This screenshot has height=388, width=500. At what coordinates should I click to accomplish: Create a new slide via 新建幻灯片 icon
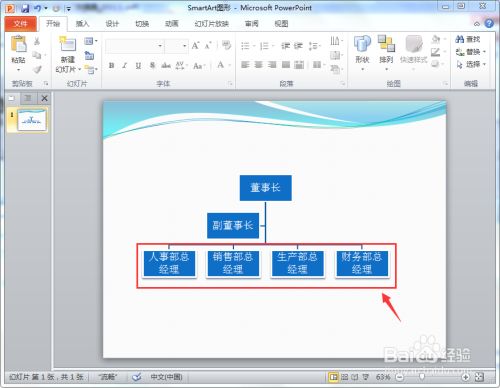coord(68,45)
